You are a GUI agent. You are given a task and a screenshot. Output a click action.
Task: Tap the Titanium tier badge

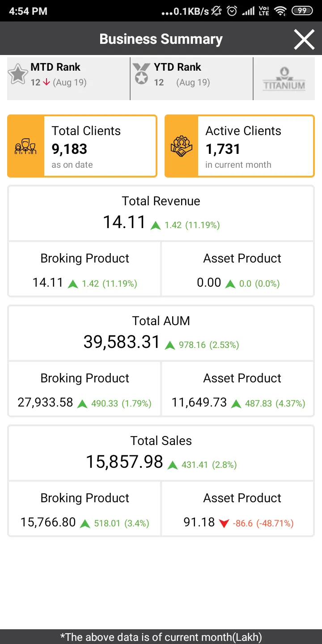284,79
